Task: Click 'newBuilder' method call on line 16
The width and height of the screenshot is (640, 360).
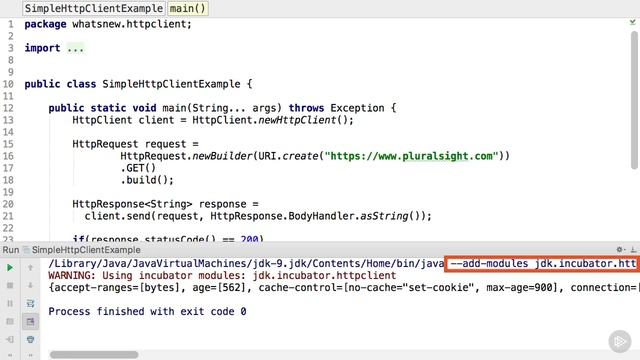Action: 222,156
